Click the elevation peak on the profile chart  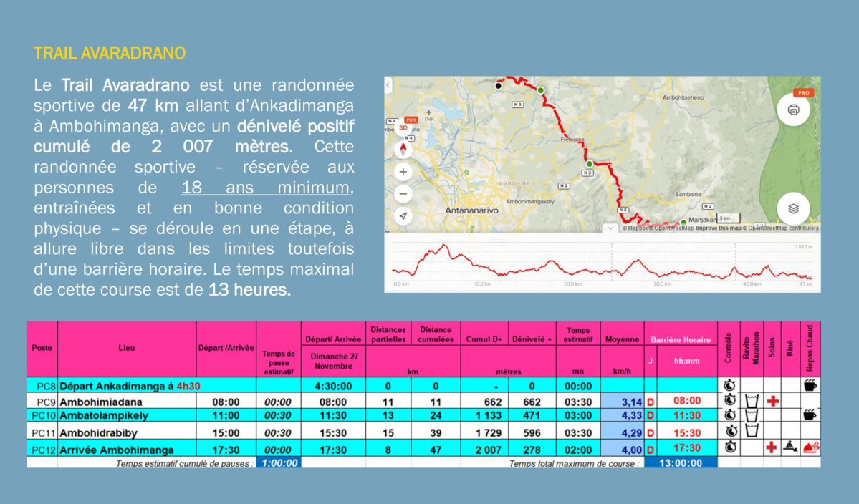click(444, 246)
